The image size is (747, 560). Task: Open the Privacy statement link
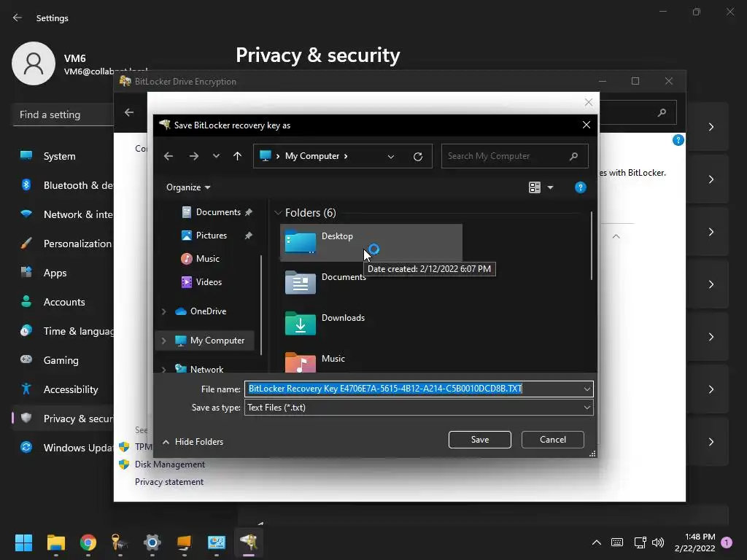(169, 482)
